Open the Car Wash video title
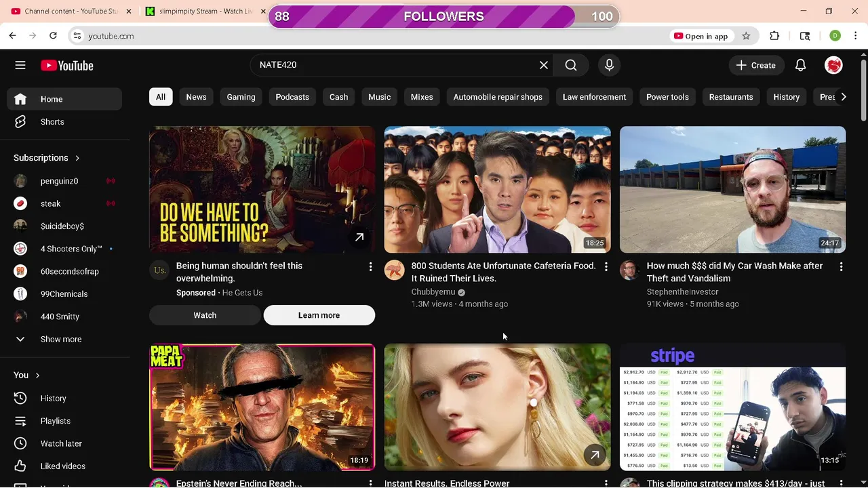This screenshot has height=488, width=868. [x=734, y=272]
